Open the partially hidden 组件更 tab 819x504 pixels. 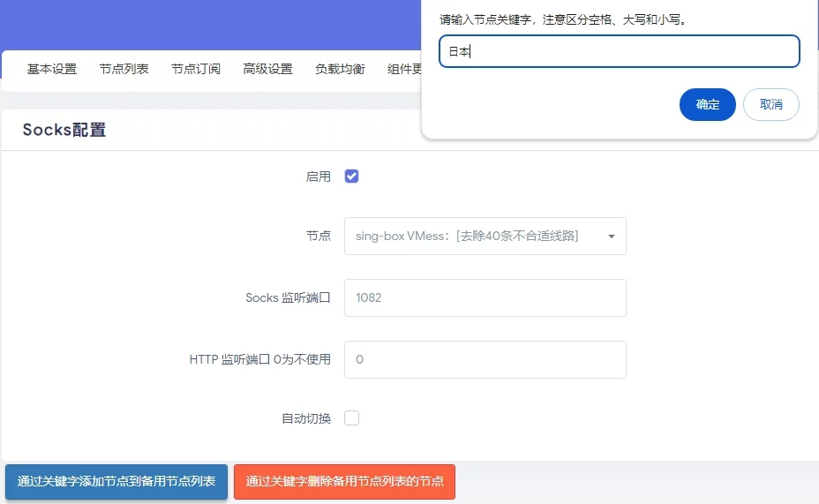pos(404,69)
